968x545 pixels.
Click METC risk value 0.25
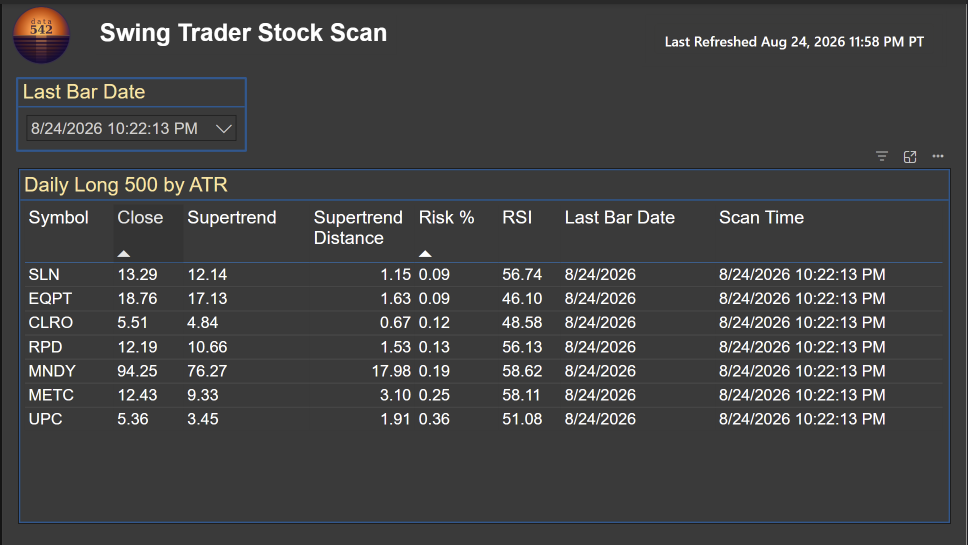pyautogui.click(x=434, y=395)
